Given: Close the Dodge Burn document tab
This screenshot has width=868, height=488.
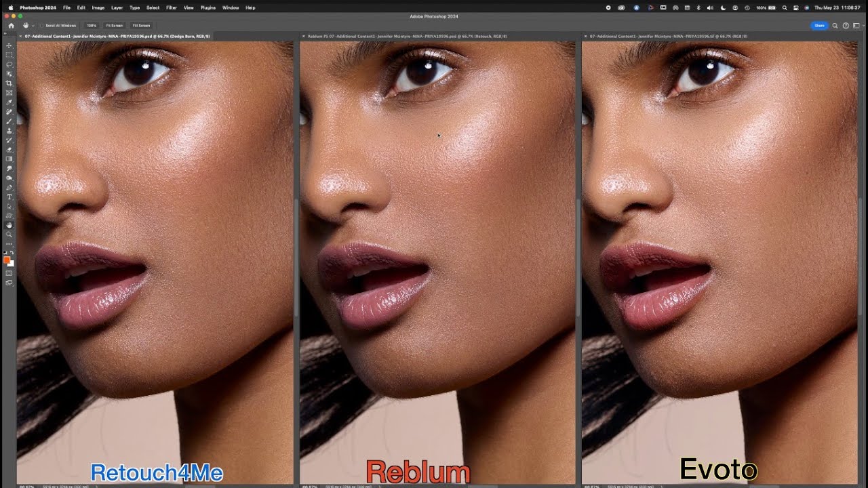Looking at the screenshot, I should pos(20,36).
